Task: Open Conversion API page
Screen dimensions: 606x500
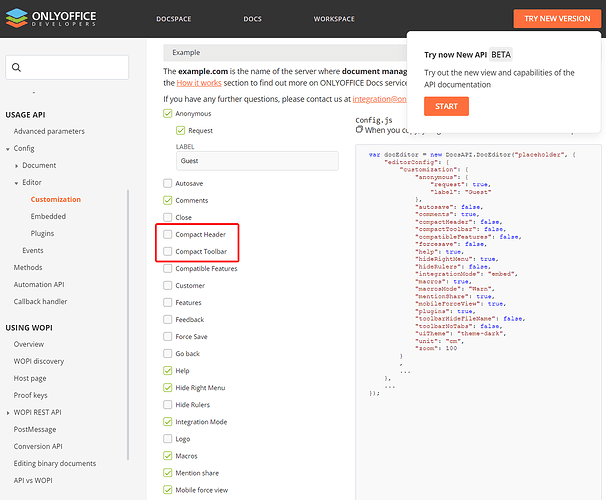Action: 38,446
